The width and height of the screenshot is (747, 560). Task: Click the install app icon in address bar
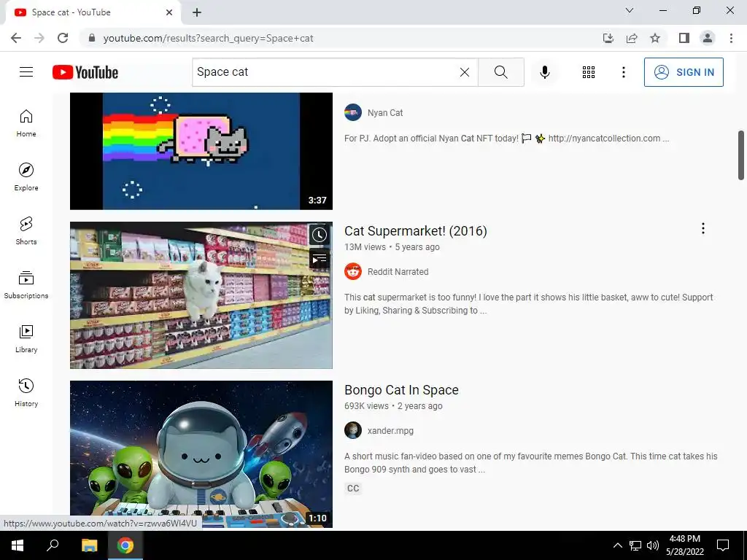(x=608, y=38)
